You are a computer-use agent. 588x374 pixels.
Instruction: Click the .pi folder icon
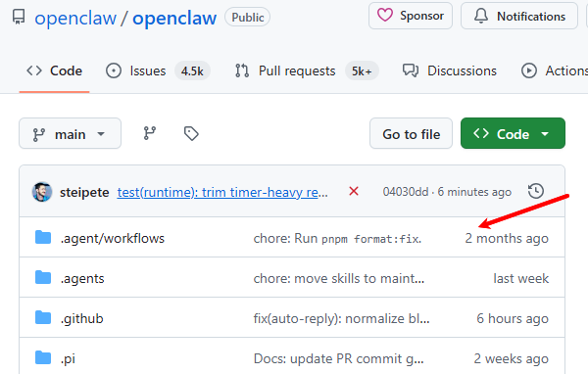click(x=43, y=358)
